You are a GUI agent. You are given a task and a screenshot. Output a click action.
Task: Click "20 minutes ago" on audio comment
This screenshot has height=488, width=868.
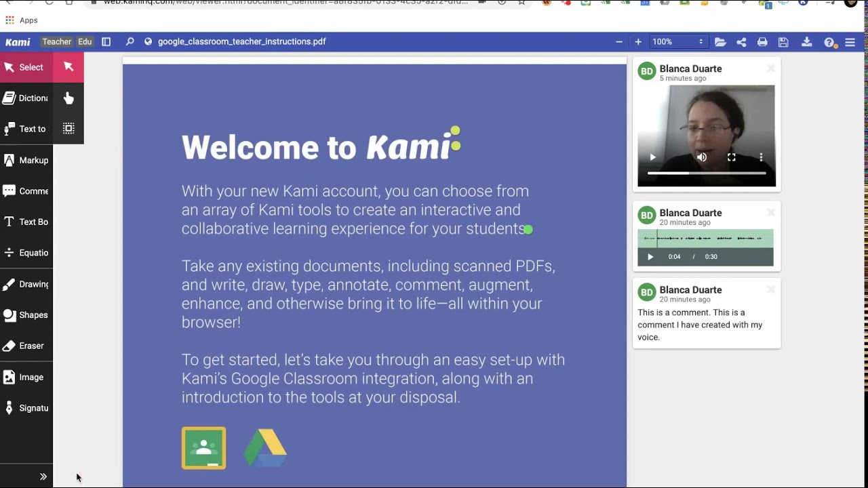pyautogui.click(x=685, y=222)
